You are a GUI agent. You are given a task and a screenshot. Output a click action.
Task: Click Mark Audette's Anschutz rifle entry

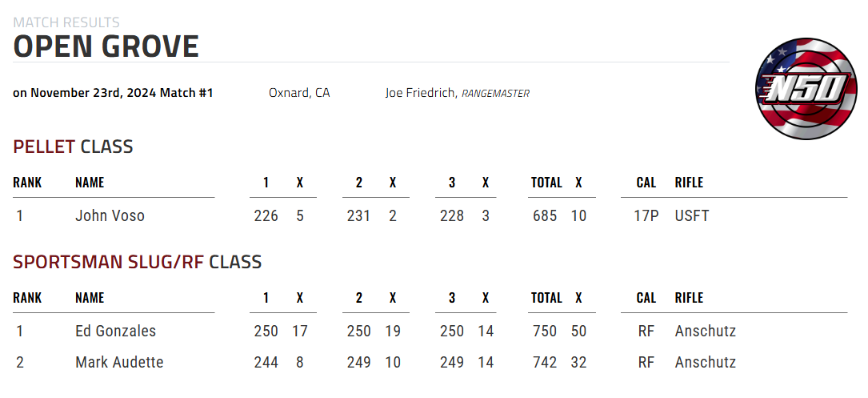(x=706, y=363)
